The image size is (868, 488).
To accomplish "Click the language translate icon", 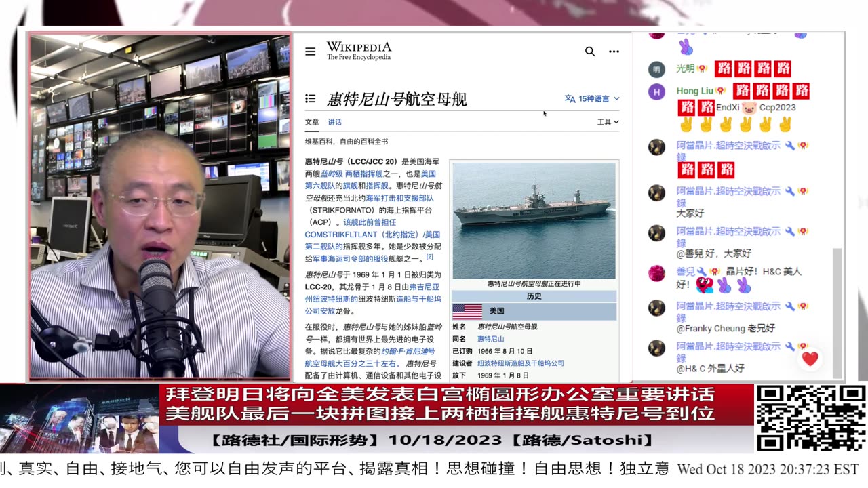I will tap(570, 98).
